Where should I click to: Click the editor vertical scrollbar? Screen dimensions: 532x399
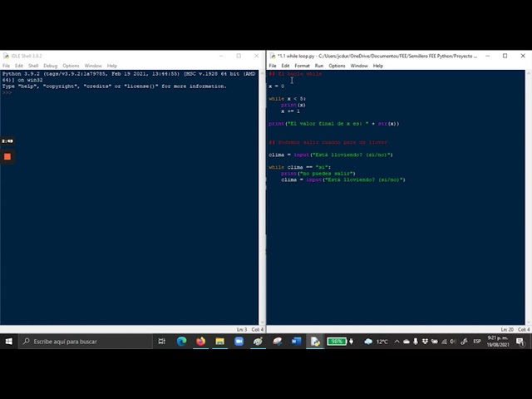point(529,197)
